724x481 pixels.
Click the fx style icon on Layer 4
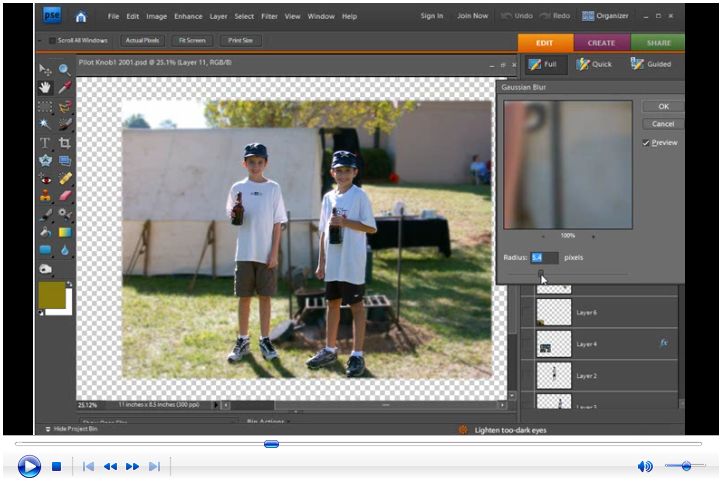[x=664, y=343]
